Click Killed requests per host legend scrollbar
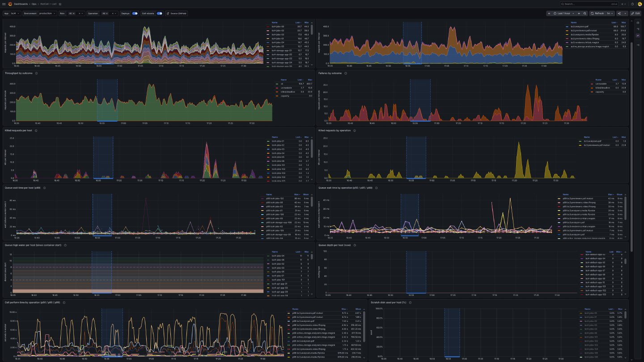The width and height of the screenshot is (644, 362). [x=312, y=147]
